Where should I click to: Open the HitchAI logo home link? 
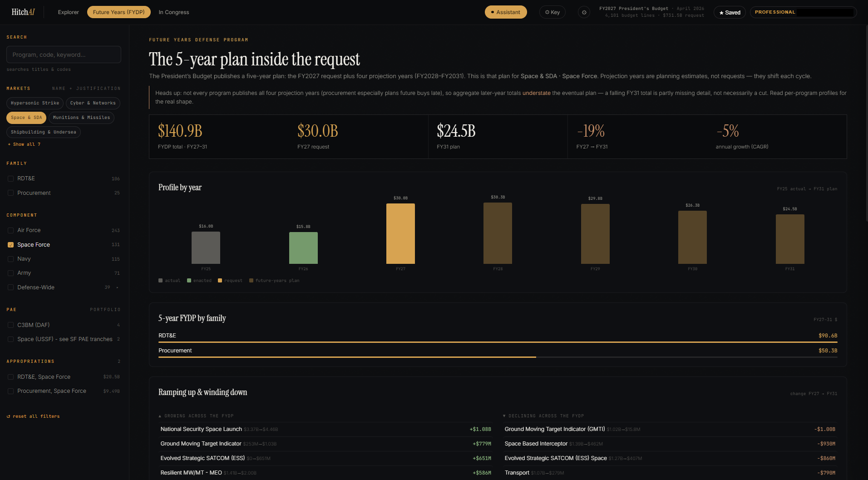pyautogui.click(x=23, y=12)
